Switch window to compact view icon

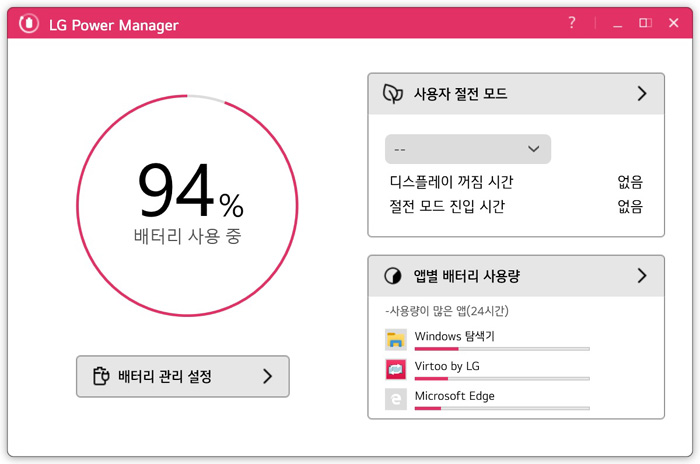point(645,23)
